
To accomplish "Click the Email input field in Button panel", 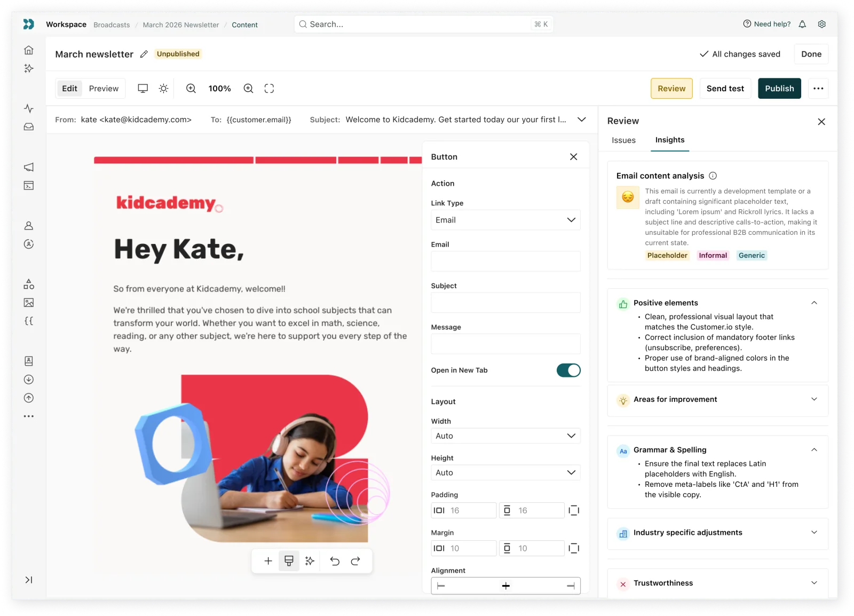I will 505,262.
